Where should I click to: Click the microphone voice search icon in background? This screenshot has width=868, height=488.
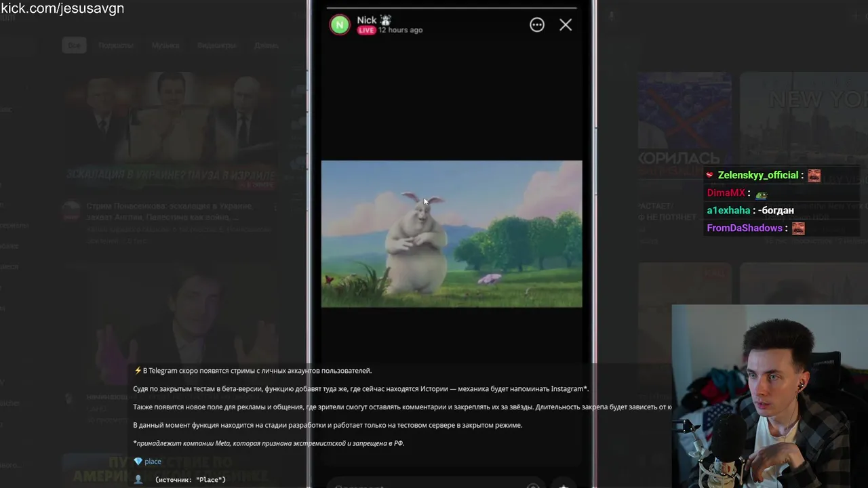[x=611, y=16]
